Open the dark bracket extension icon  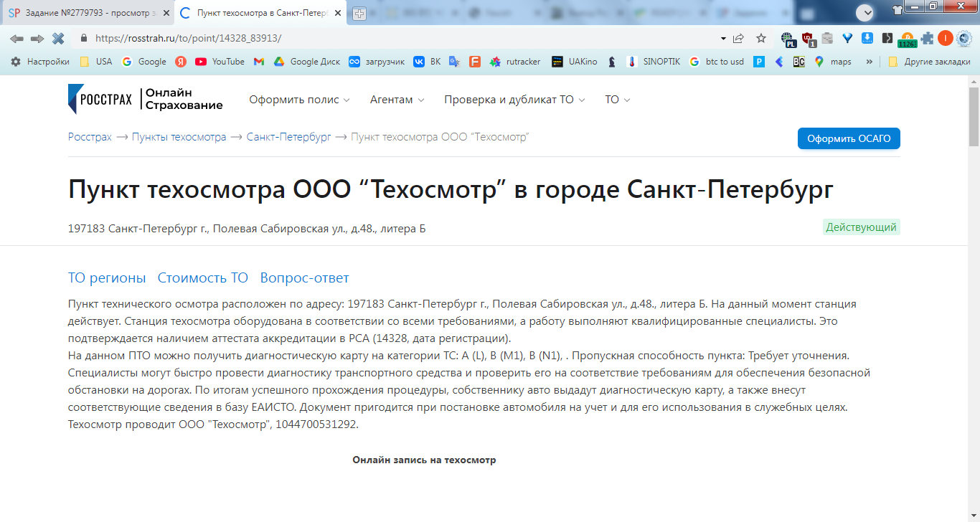[x=887, y=38]
